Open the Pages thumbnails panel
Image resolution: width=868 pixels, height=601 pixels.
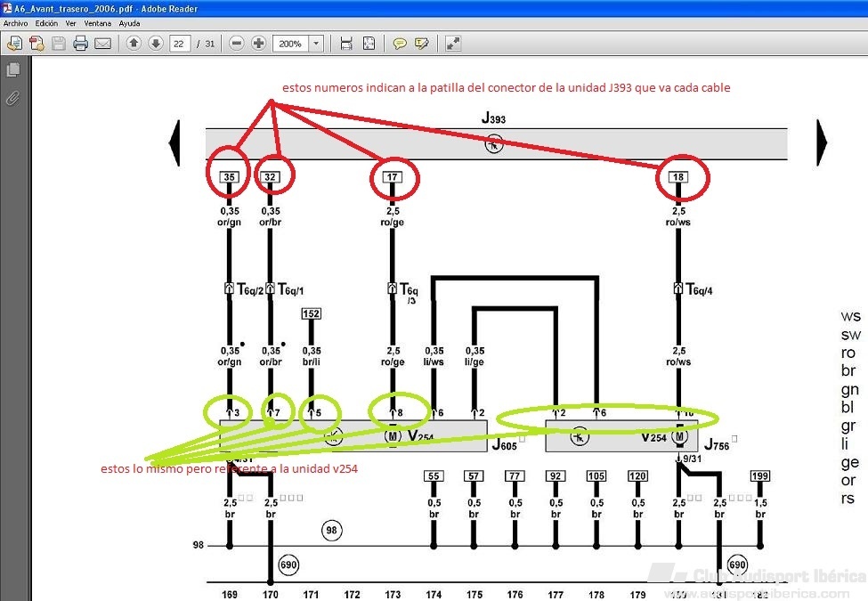[12, 69]
